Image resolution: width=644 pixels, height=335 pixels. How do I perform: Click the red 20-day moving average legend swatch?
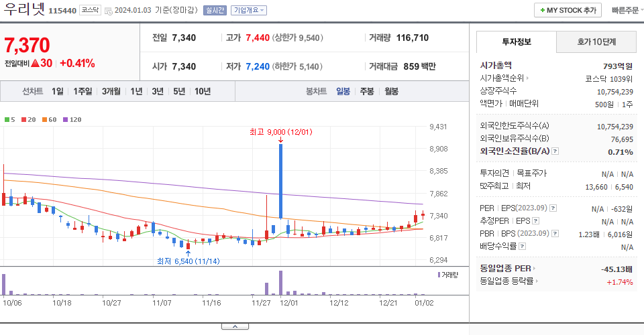point(24,120)
